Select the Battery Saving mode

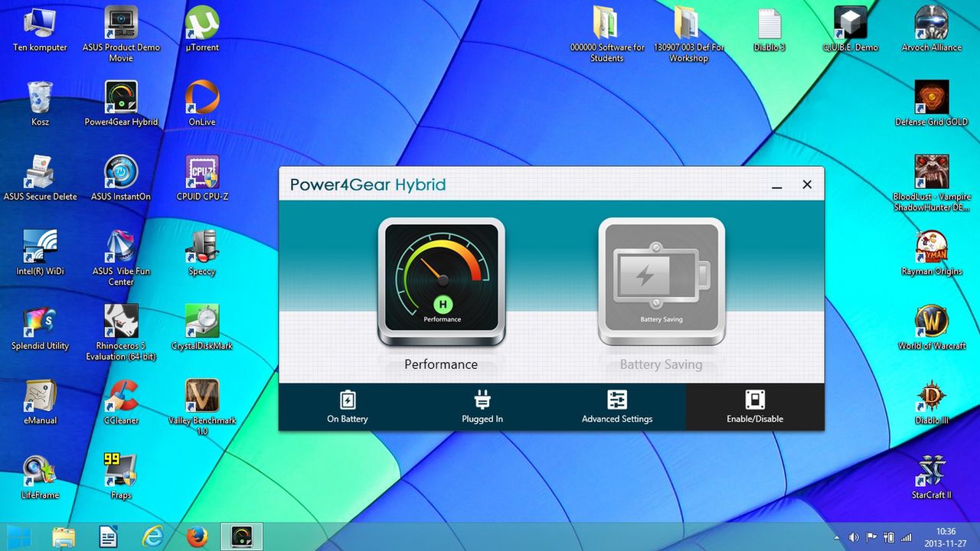[661, 282]
